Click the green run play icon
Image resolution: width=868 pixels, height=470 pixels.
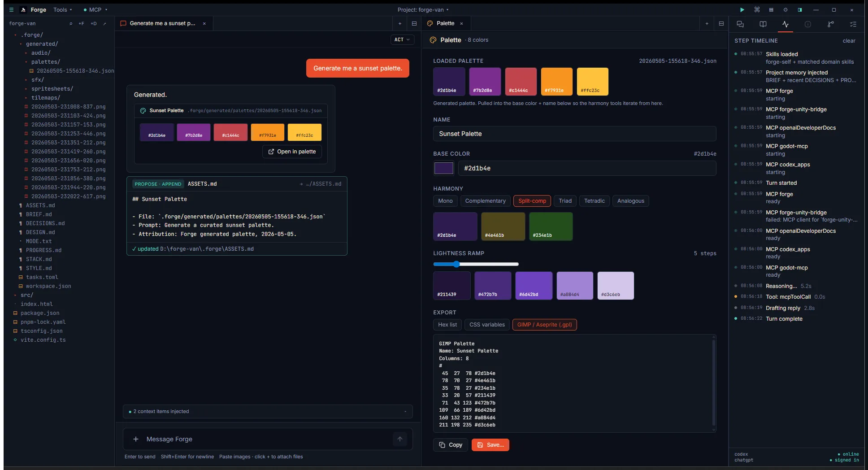pos(742,9)
